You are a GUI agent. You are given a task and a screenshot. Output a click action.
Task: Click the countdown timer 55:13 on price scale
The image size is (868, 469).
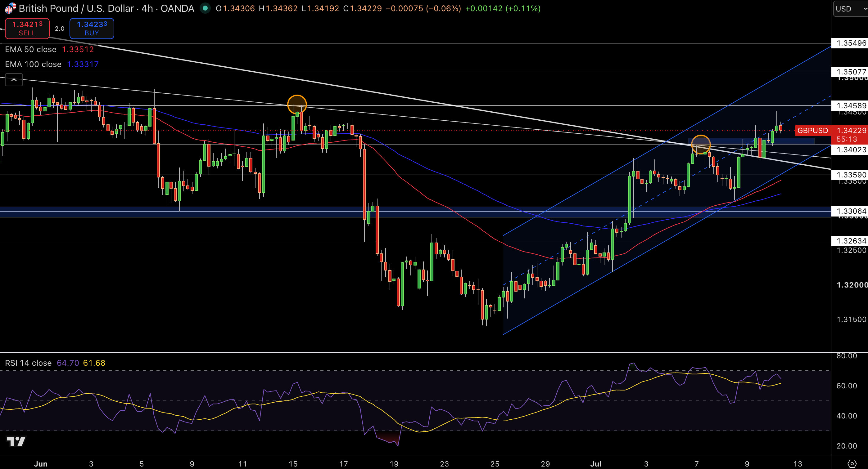[x=847, y=139]
